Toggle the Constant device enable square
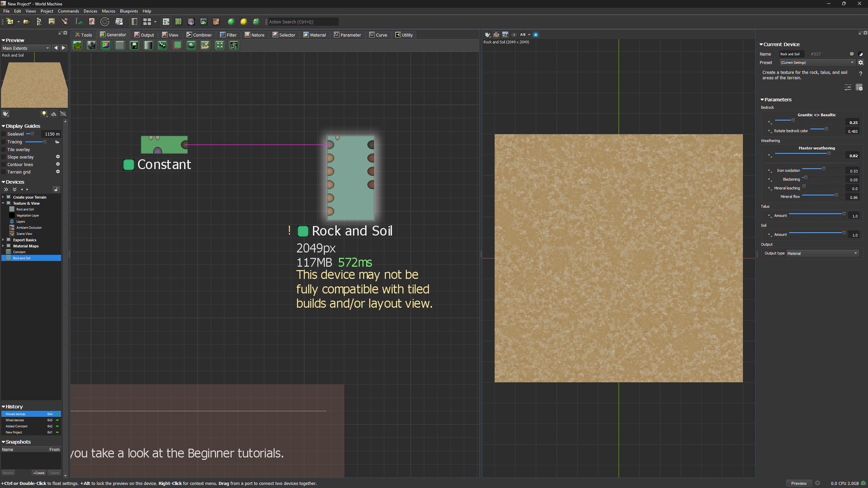The image size is (868, 488). click(x=129, y=165)
